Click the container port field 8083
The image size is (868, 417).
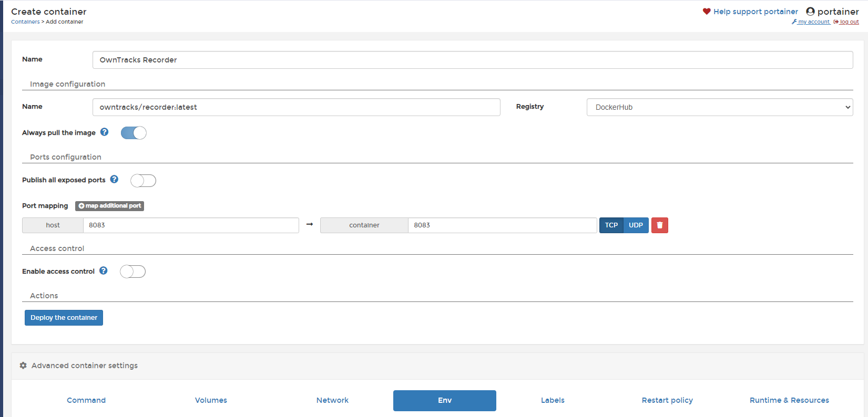click(x=502, y=225)
